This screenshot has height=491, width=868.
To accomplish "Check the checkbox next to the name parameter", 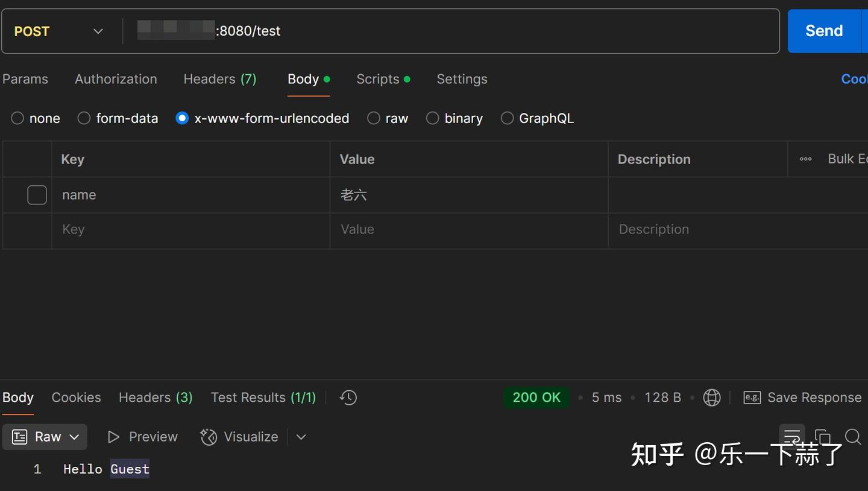I will [37, 195].
